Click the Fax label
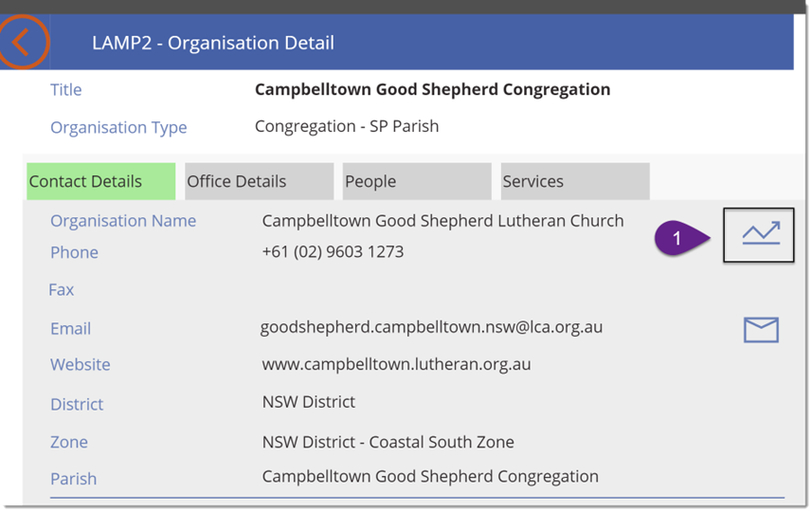 [61, 290]
